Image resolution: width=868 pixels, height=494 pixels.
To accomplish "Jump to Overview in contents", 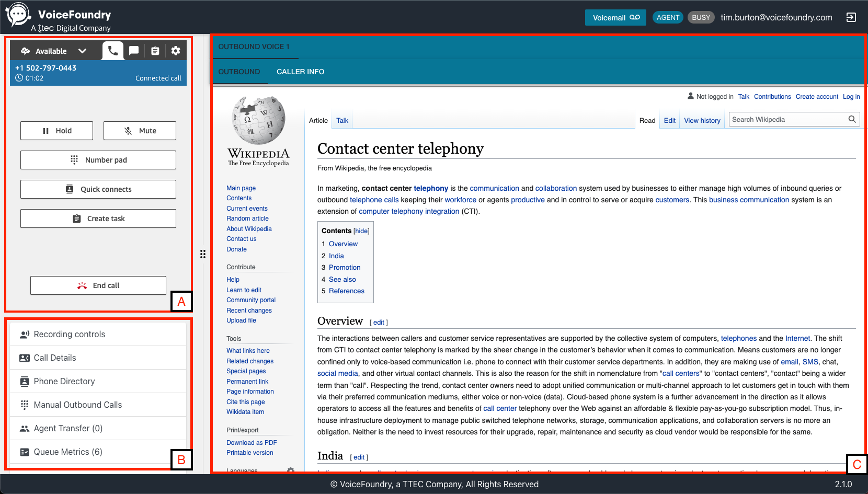I will coord(343,244).
